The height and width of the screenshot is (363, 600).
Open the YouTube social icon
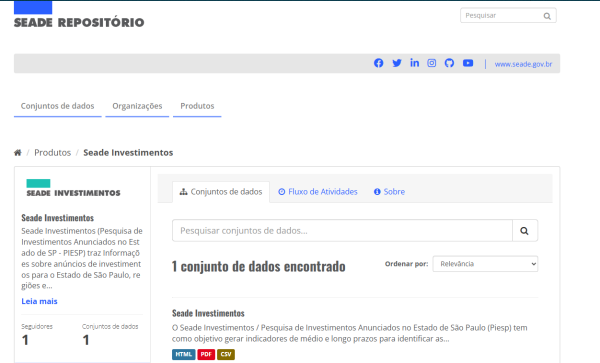tap(468, 63)
